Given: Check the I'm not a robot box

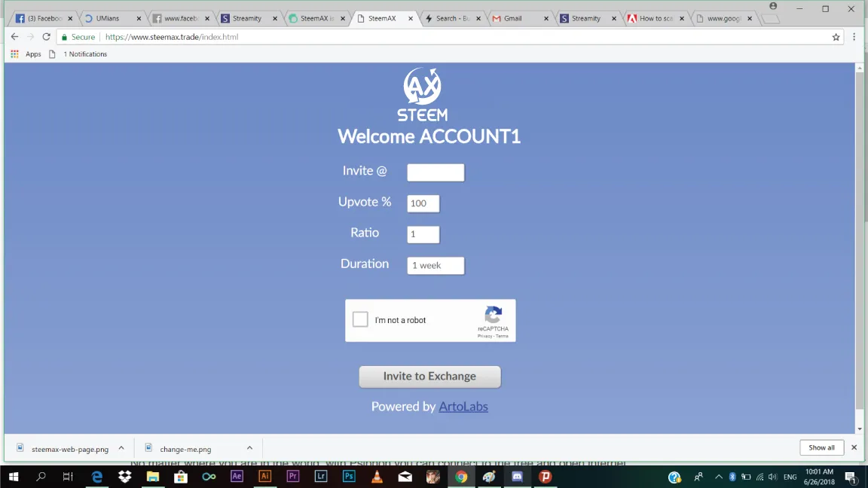Looking at the screenshot, I should (x=360, y=319).
